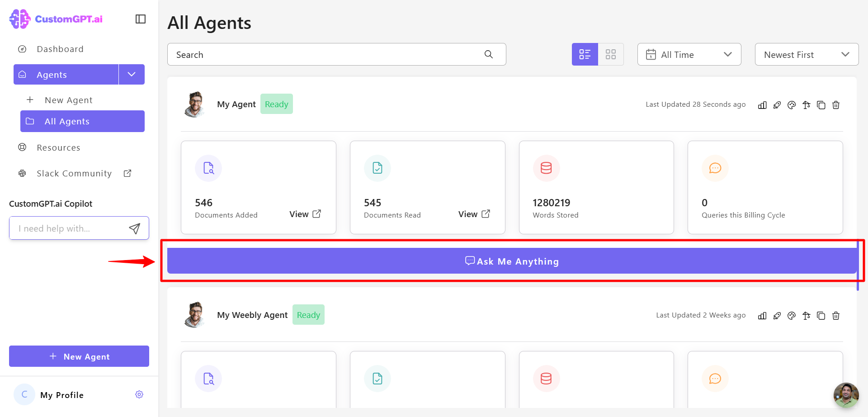Open Resources in sidebar
The width and height of the screenshot is (868, 417).
tap(58, 147)
